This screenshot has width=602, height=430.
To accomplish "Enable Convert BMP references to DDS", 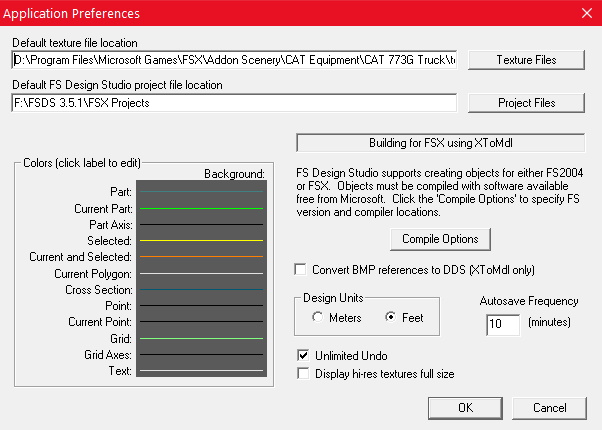I will coord(301,270).
